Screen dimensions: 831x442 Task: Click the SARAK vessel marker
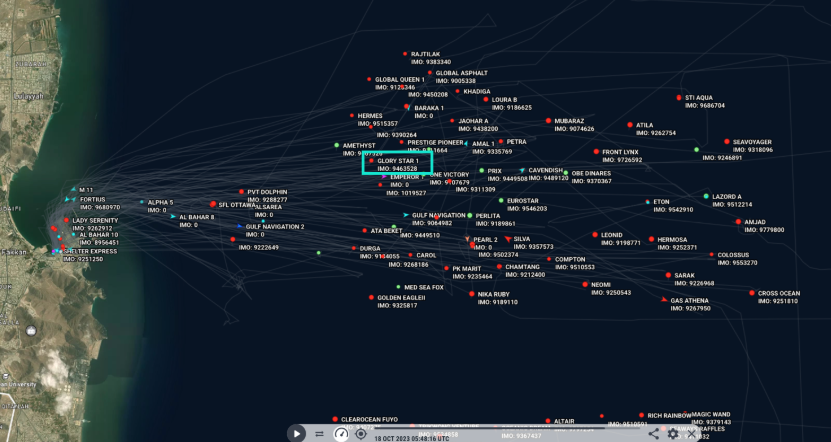pos(668,275)
